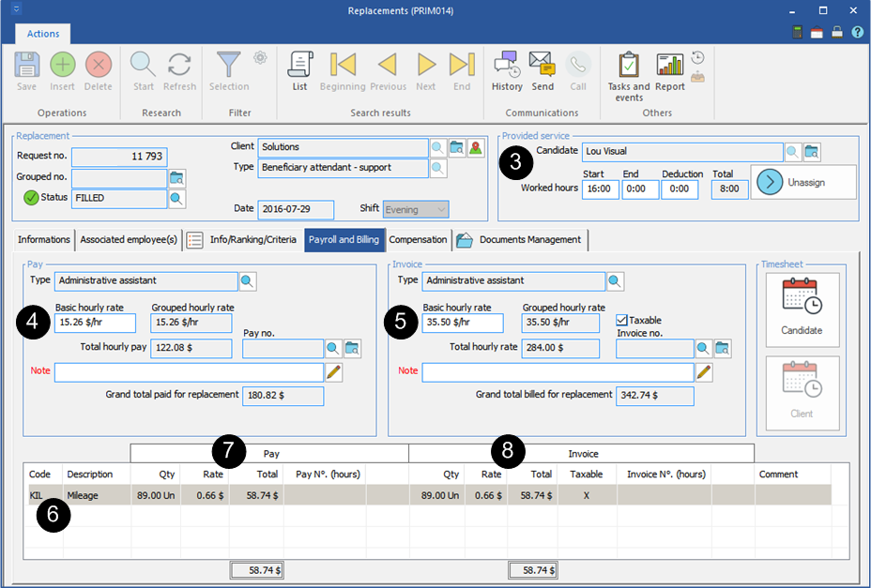Search clients with the magnifier beside Solutions

pos(437,148)
